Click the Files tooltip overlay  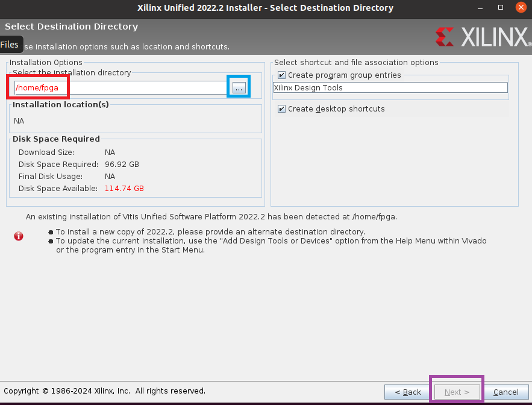(10, 45)
